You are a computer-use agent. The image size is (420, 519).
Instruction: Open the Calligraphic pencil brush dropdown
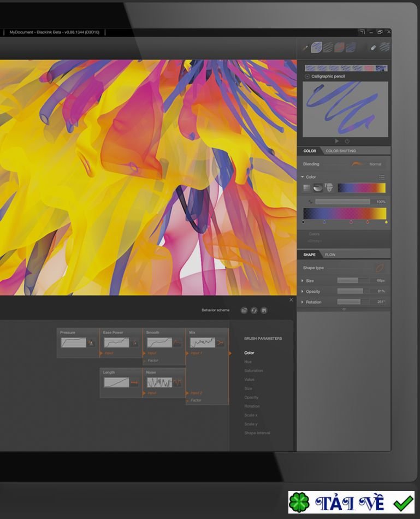tap(307, 76)
